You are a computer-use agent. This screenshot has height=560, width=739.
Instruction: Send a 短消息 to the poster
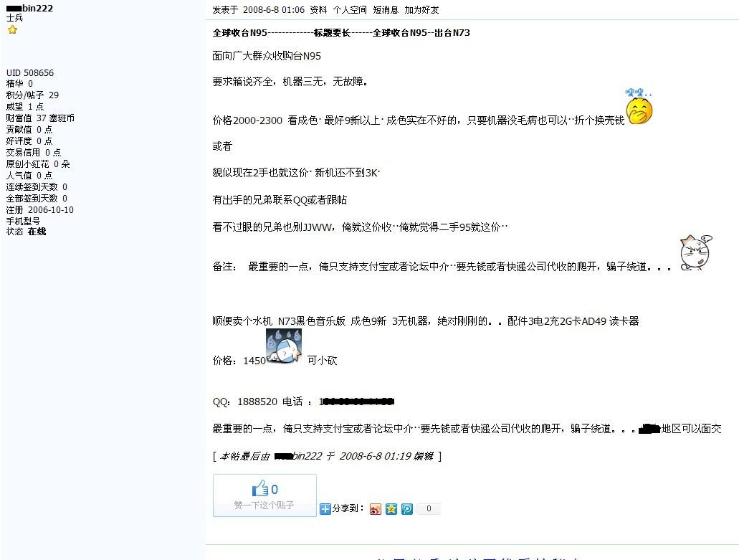point(386,10)
